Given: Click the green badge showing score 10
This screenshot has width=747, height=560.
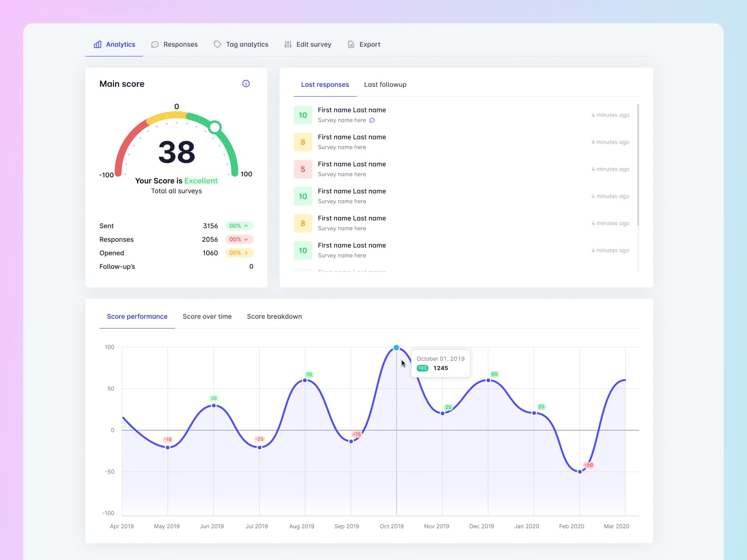Looking at the screenshot, I should [303, 115].
